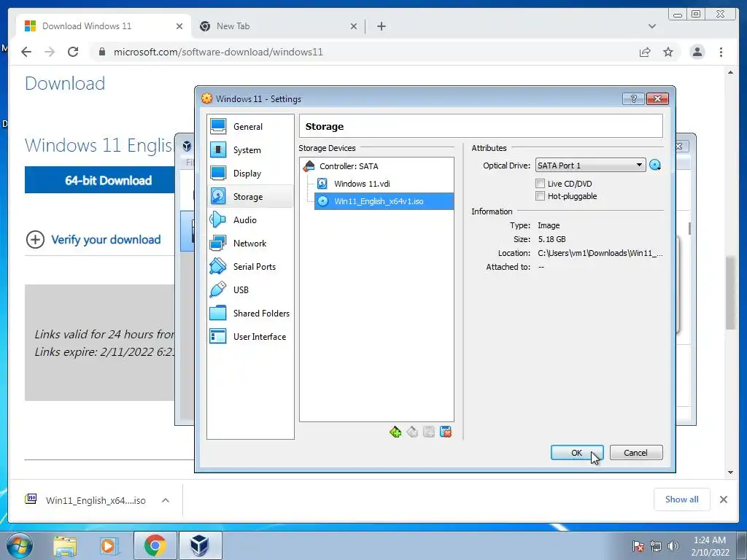Screen dimensions: 747x560
Task: Click the page scrollbar up arrow
Action: click(731, 72)
